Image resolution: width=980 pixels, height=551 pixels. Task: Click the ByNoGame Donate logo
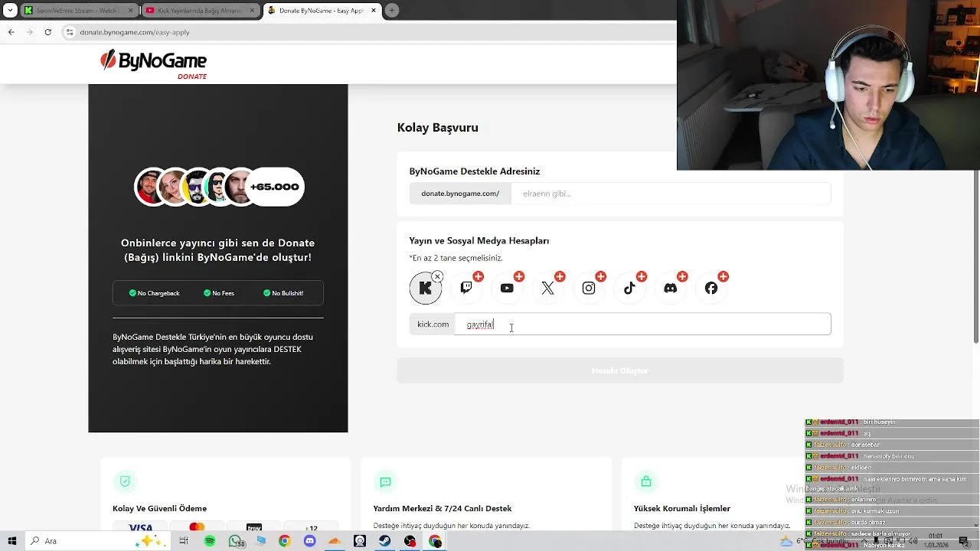(153, 64)
